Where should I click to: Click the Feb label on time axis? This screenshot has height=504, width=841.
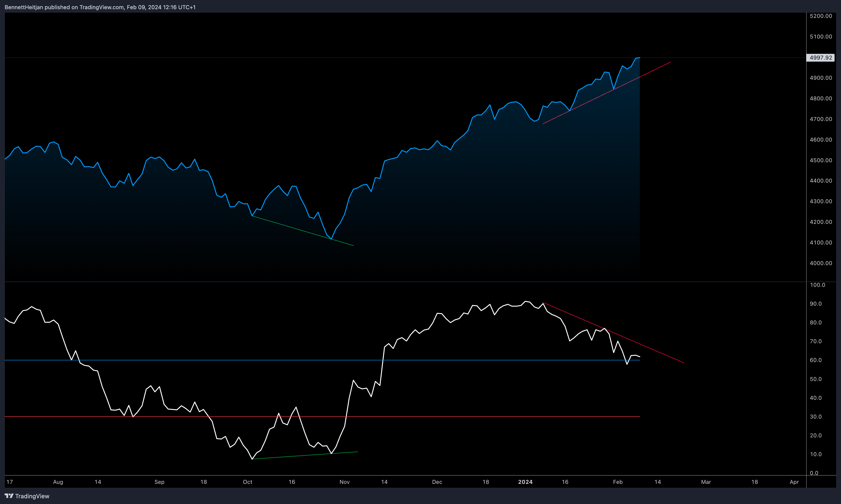pos(618,482)
